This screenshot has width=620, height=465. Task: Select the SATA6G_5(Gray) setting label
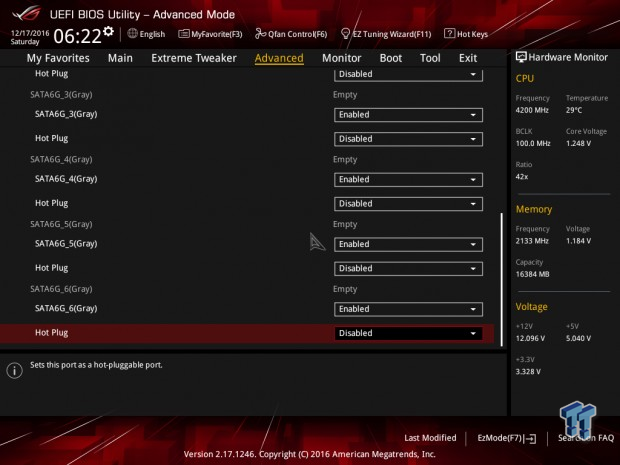pos(66,244)
